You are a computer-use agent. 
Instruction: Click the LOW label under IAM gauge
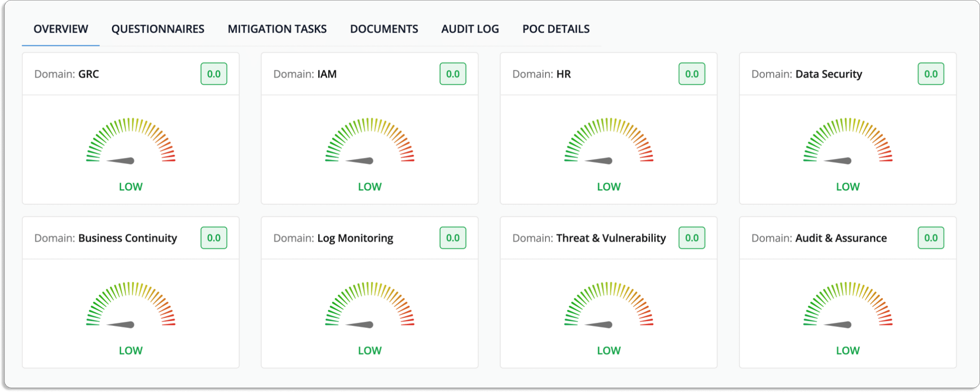click(370, 187)
